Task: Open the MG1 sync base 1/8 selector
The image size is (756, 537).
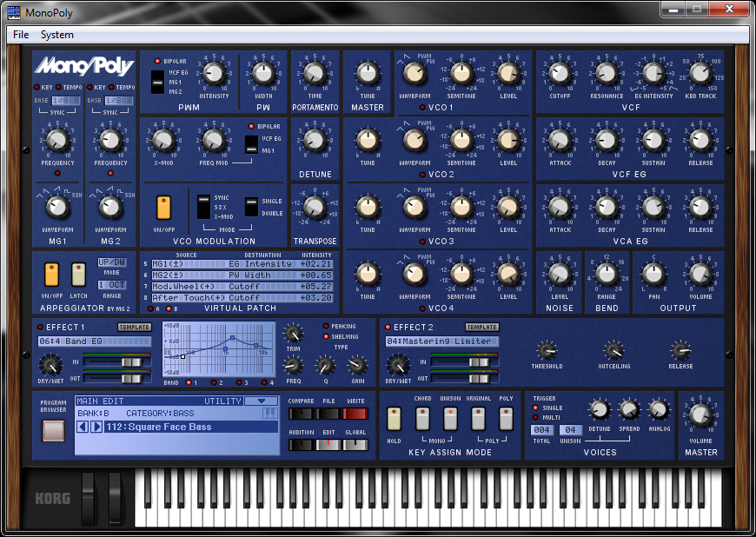Action: (65, 100)
